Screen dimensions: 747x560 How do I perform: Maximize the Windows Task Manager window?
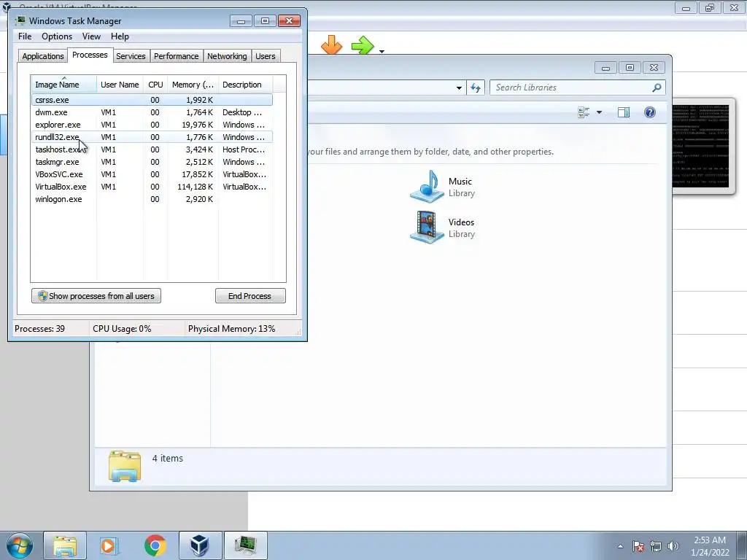[x=265, y=21]
